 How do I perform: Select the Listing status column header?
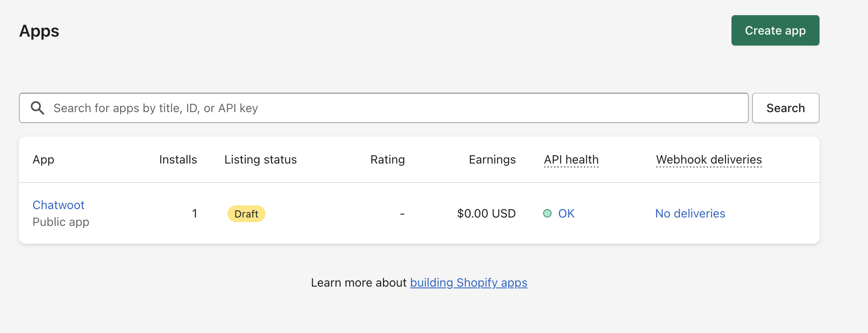pos(260,160)
